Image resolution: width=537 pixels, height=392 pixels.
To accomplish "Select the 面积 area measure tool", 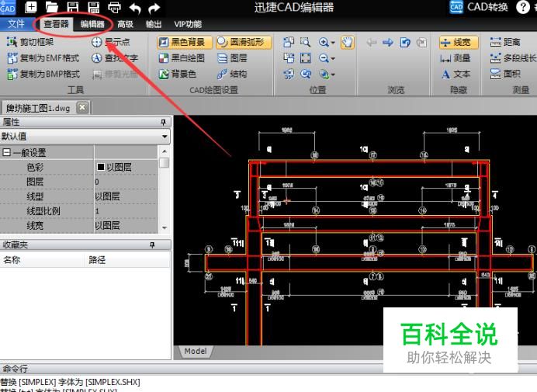I will [x=505, y=74].
